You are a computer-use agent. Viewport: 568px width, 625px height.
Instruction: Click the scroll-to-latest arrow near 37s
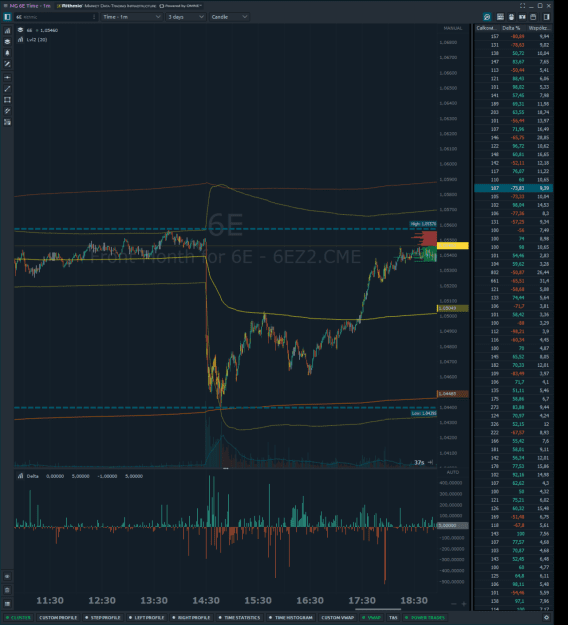point(430,462)
